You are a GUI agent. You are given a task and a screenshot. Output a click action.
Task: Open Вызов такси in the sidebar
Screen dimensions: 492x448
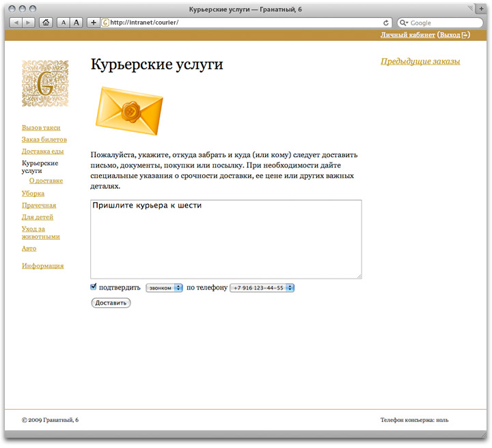[41, 128]
